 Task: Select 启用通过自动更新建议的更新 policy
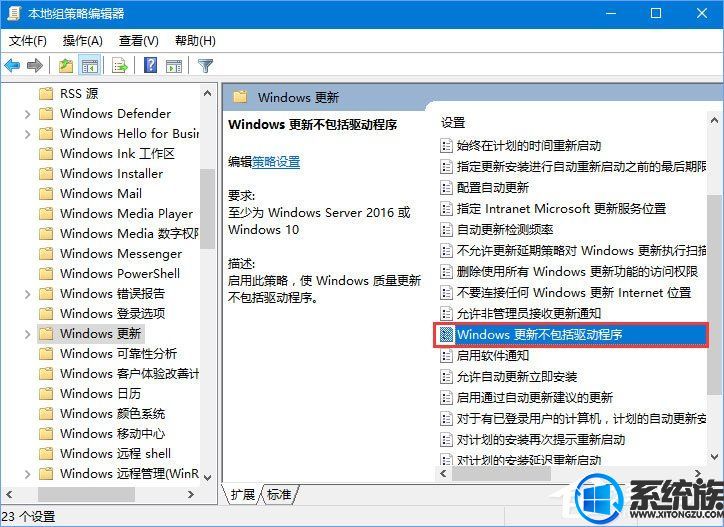pyautogui.click(x=535, y=398)
